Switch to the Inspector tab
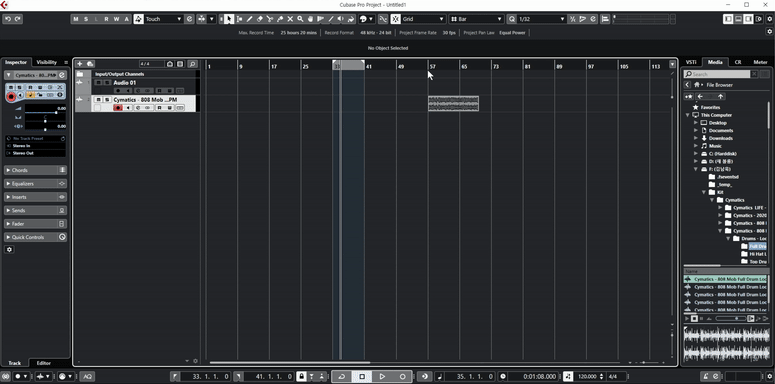Image resolution: width=775 pixels, height=384 pixels. click(x=16, y=62)
